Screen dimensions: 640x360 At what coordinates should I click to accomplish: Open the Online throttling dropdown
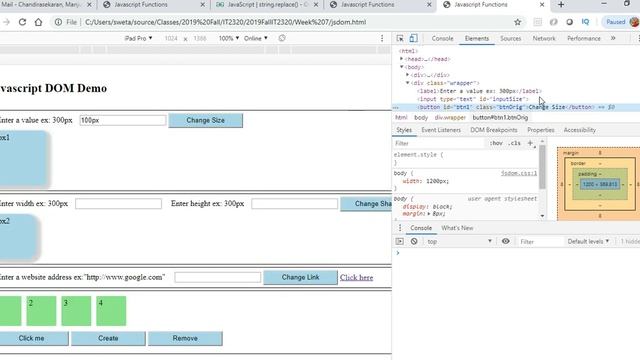click(x=256, y=38)
